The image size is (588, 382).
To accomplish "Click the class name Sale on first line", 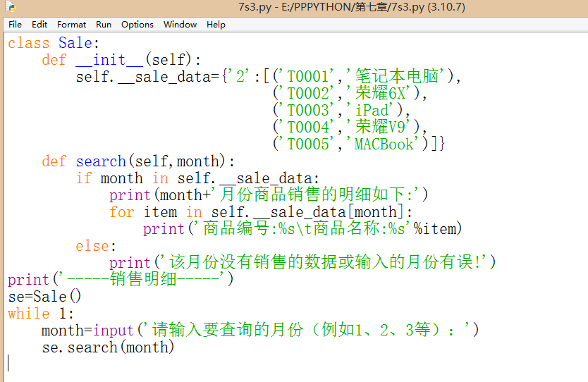I will pyautogui.click(x=75, y=43).
